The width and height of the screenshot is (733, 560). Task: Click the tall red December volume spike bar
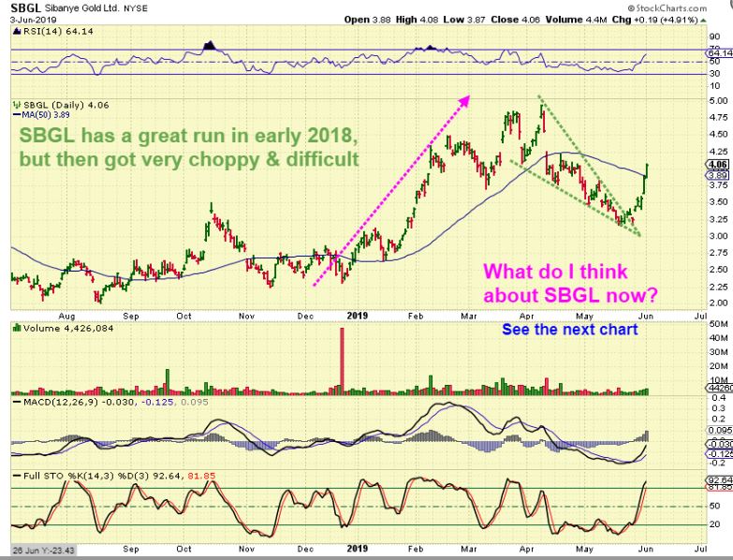click(343, 361)
